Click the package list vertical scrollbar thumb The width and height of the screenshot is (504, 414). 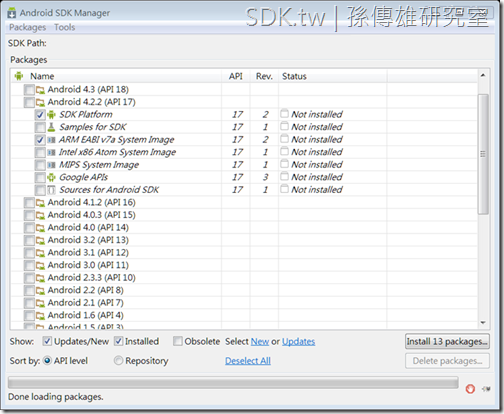click(x=483, y=154)
